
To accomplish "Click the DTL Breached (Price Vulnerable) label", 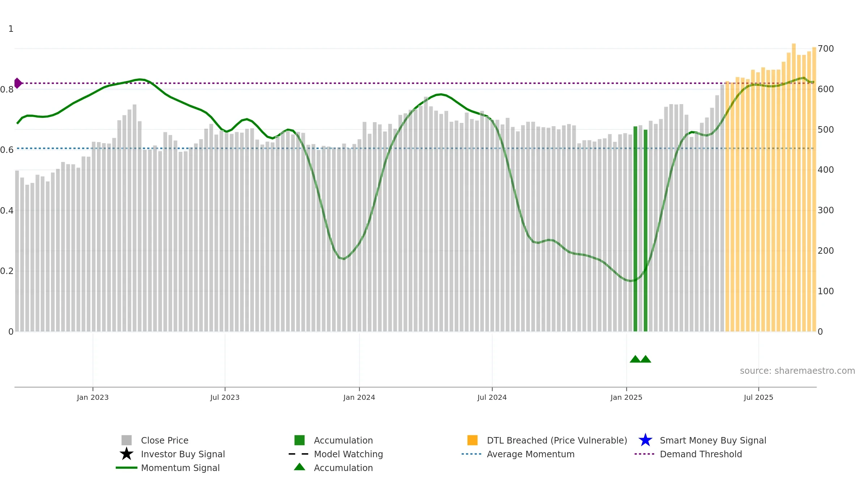I will pyautogui.click(x=557, y=440).
